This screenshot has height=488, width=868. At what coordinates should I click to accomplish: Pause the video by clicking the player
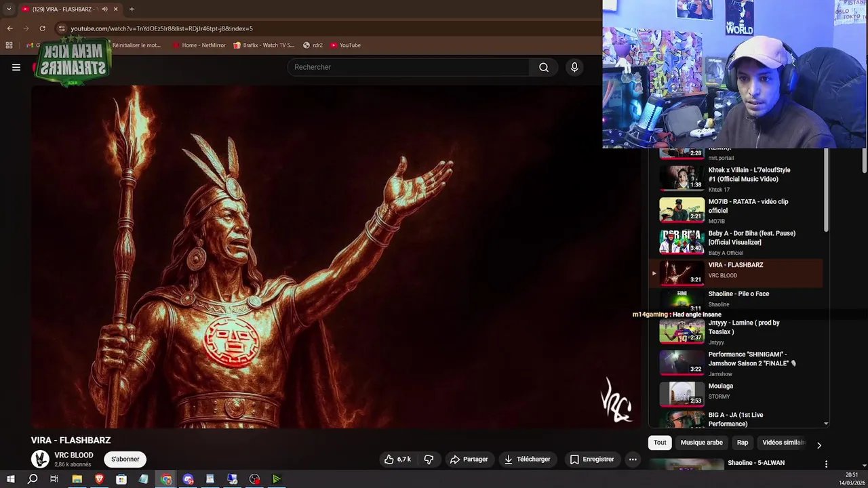(336, 256)
